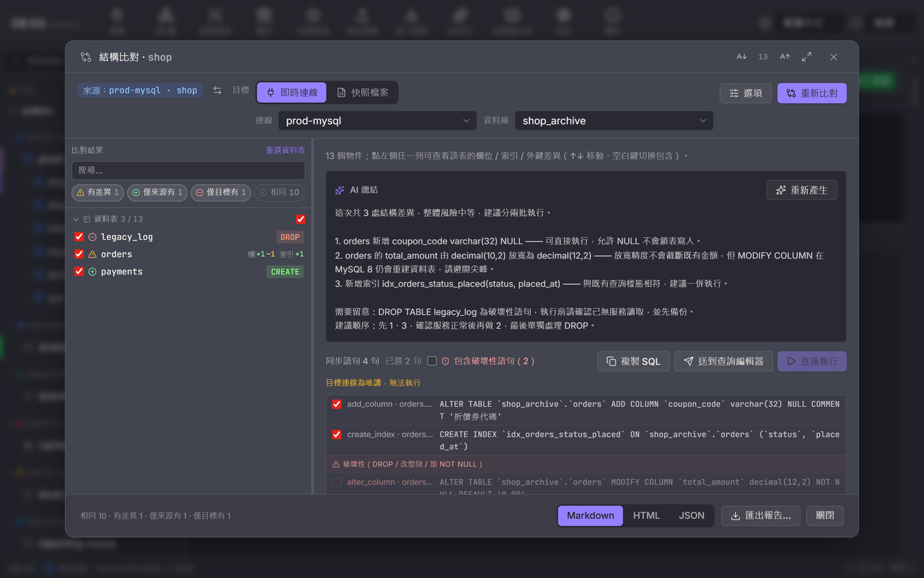This screenshot has width=924, height=578.
Task: Open the 資料庫 shop_archive dropdown
Action: [614, 121]
